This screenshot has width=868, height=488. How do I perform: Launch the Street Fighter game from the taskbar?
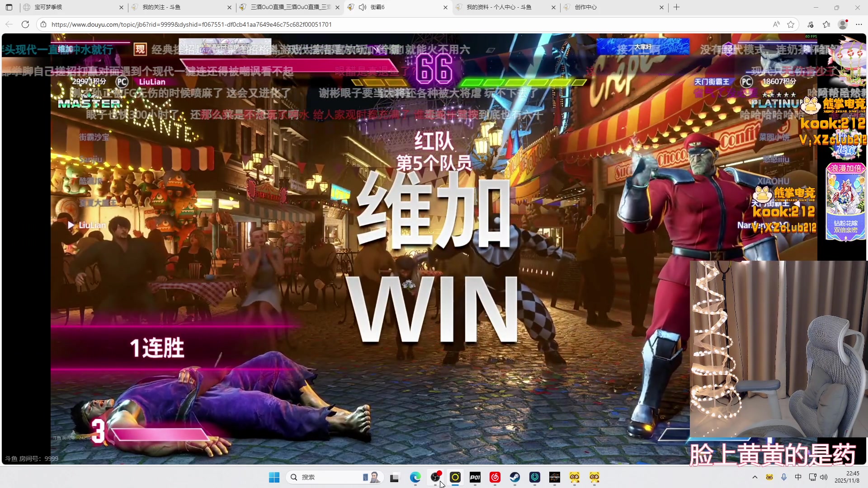click(x=555, y=478)
